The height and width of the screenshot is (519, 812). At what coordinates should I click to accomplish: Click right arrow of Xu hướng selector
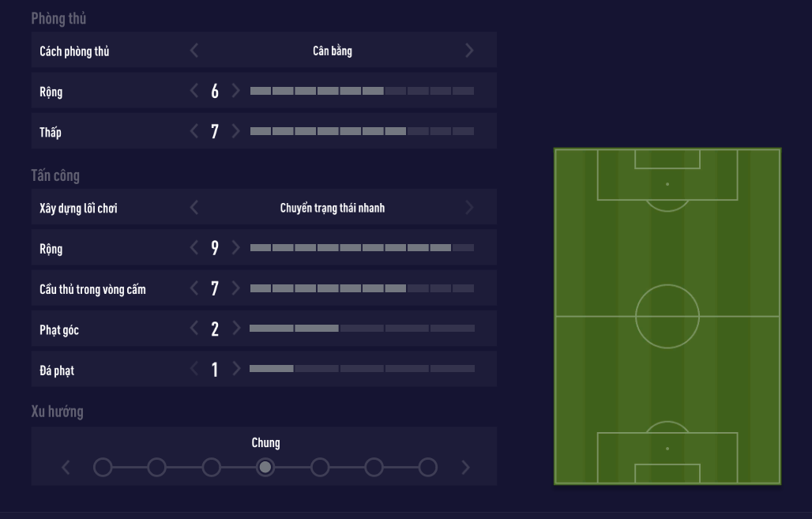pyautogui.click(x=465, y=467)
